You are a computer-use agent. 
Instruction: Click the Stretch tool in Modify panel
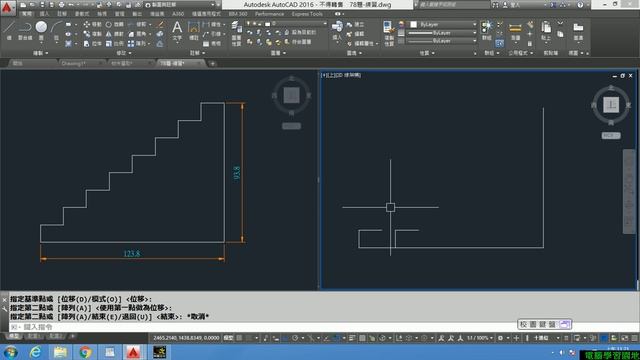pos(93,44)
